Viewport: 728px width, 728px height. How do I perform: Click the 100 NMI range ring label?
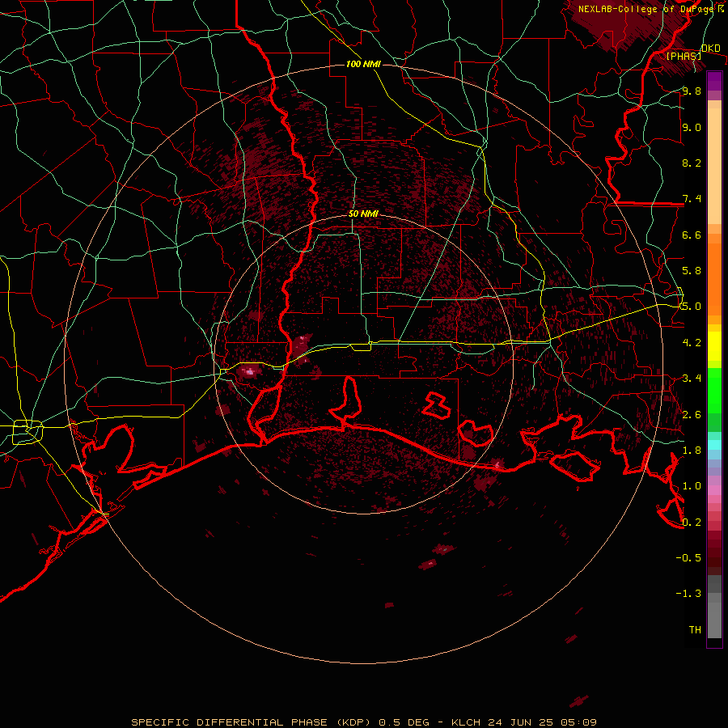363,64
